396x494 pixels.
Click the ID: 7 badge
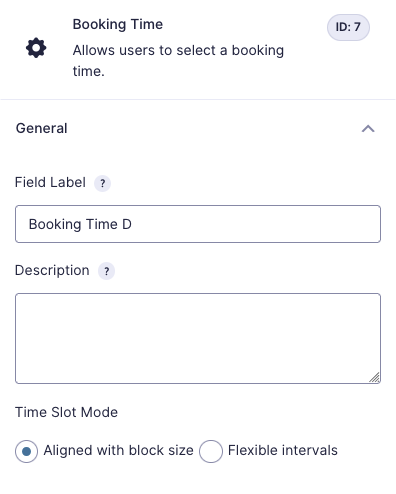[348, 27]
